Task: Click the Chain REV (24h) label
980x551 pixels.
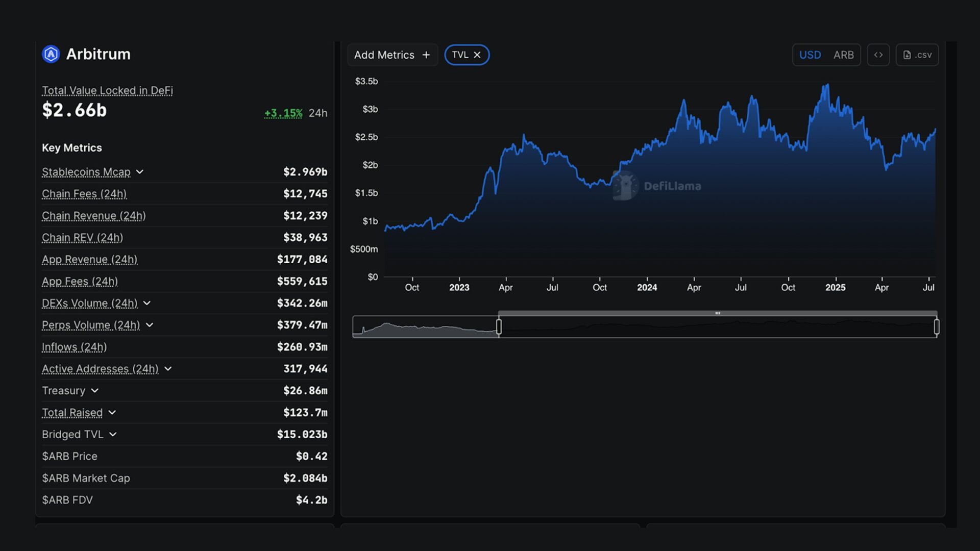Action: [82, 238]
